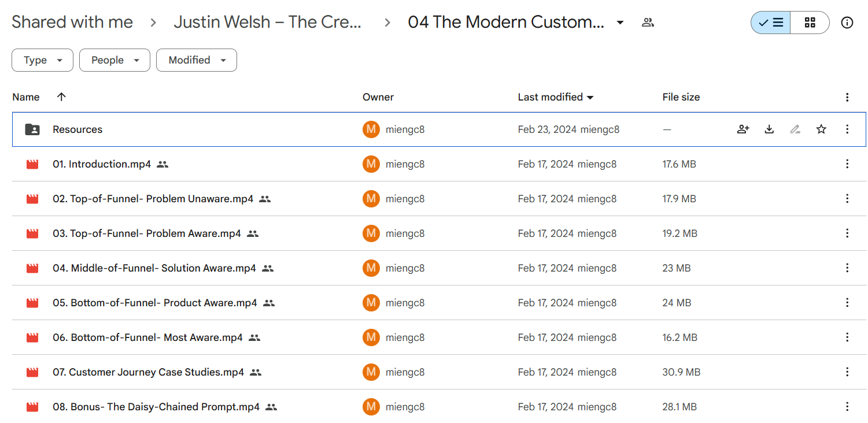Image resolution: width=868 pixels, height=423 pixels.
Task: Open more actions for 01. Introduction.mp4
Action: click(847, 164)
